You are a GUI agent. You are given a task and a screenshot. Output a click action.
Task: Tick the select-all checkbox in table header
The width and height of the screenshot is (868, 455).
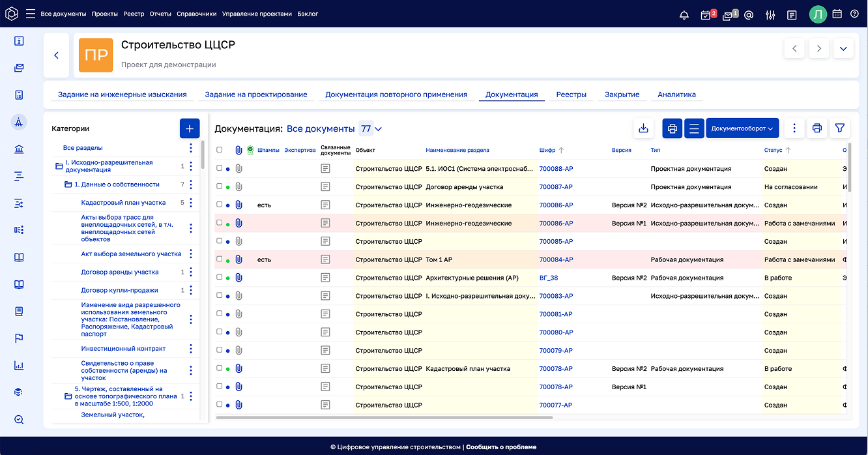point(220,150)
